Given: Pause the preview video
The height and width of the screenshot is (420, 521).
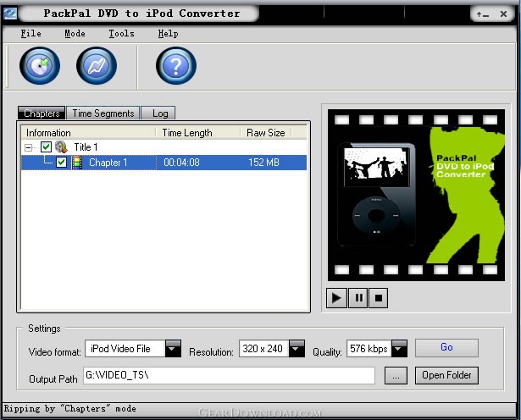Looking at the screenshot, I should click(x=358, y=298).
